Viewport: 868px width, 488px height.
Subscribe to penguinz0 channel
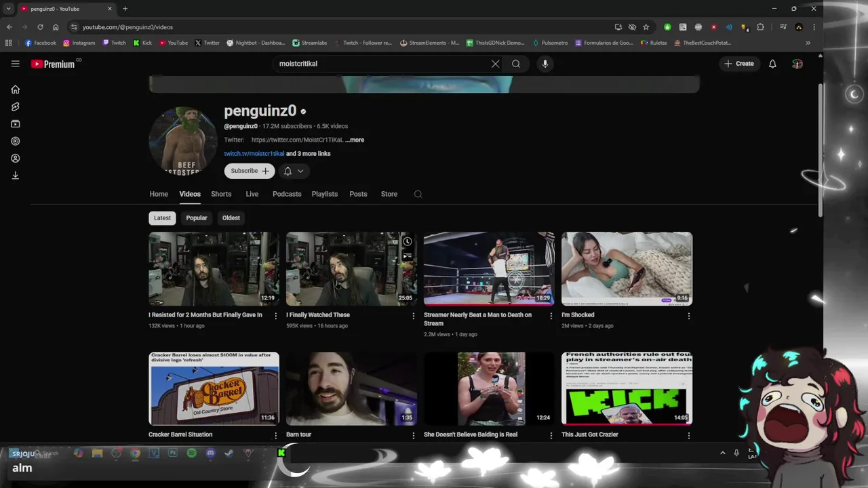tap(250, 171)
